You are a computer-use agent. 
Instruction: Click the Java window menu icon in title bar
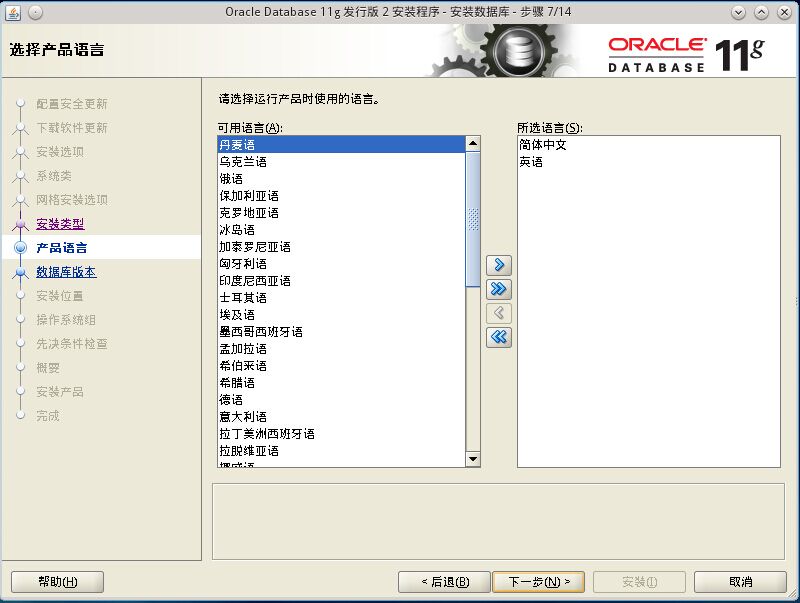pos(13,12)
